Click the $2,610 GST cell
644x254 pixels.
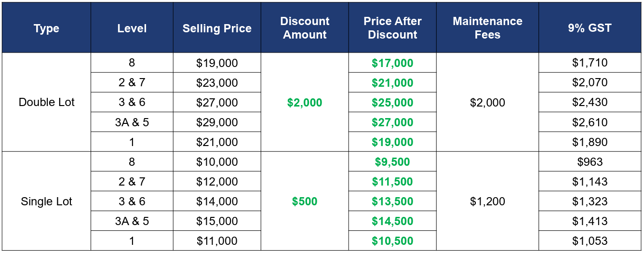[590, 122]
